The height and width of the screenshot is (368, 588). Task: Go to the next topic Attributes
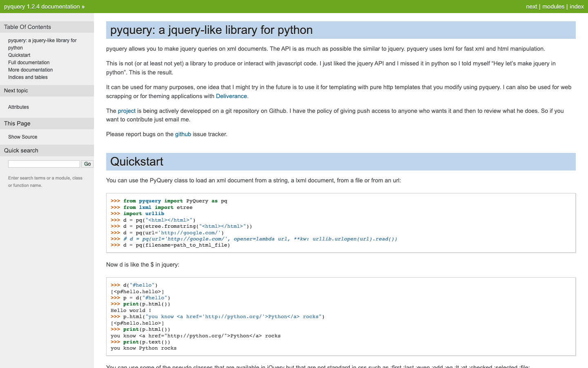pyautogui.click(x=18, y=107)
